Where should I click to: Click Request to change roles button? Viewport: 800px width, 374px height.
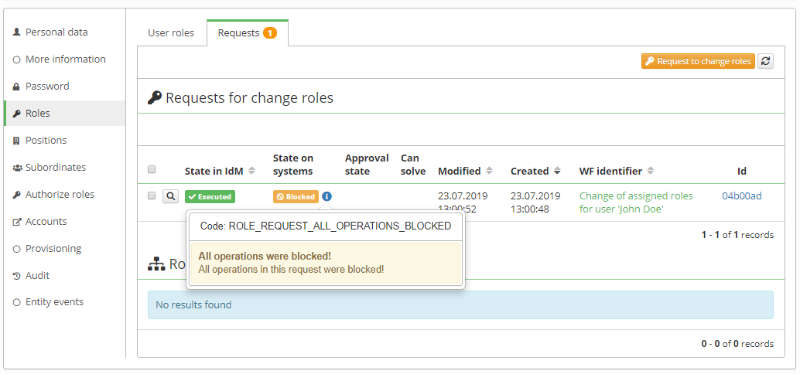pos(698,61)
